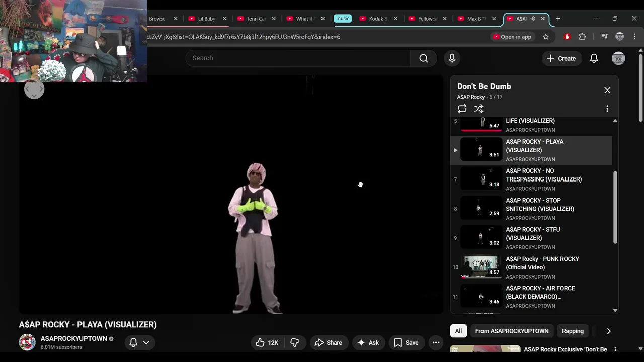Toggle the channel notification bell
644x362 pixels.
tap(133, 342)
